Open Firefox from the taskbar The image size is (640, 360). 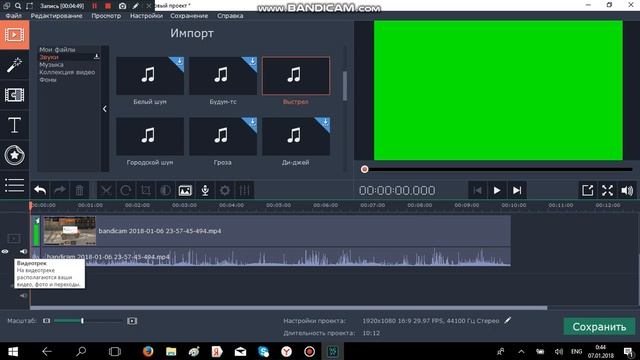coord(148,351)
